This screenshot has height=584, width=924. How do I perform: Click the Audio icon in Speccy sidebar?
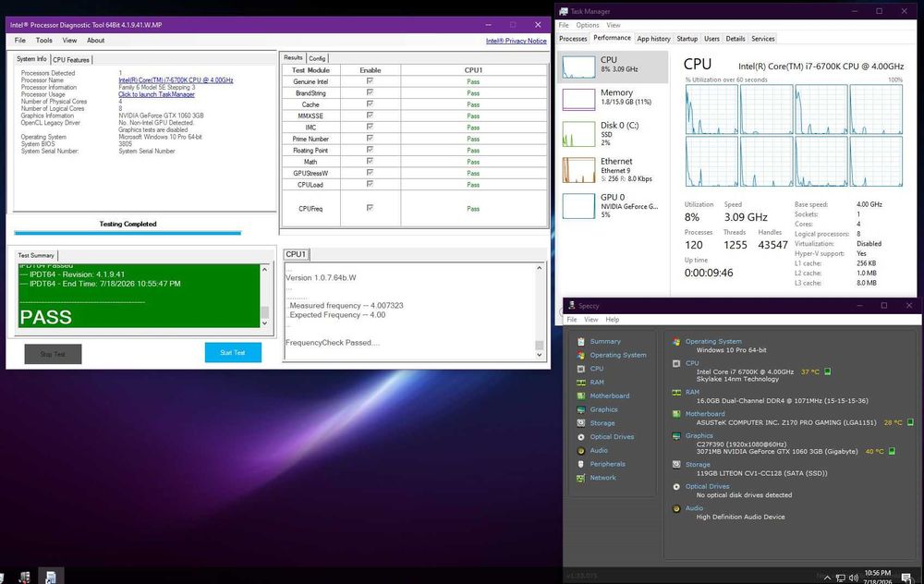(x=581, y=450)
